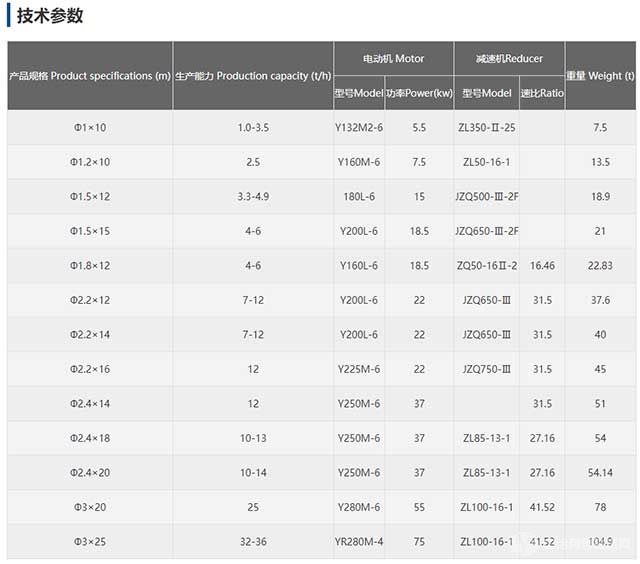640x564 pixels.
Task: Select the Φ2.4×14 specification cell
Action: (90, 404)
